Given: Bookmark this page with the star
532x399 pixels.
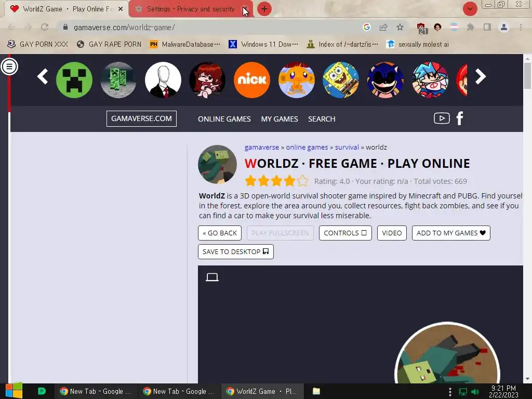Looking at the screenshot, I should point(400,27).
